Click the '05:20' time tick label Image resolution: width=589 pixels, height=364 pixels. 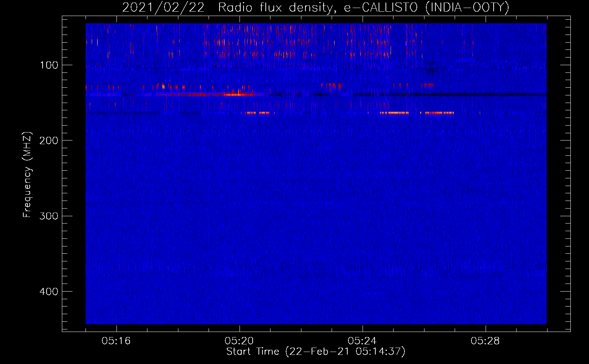coord(239,341)
